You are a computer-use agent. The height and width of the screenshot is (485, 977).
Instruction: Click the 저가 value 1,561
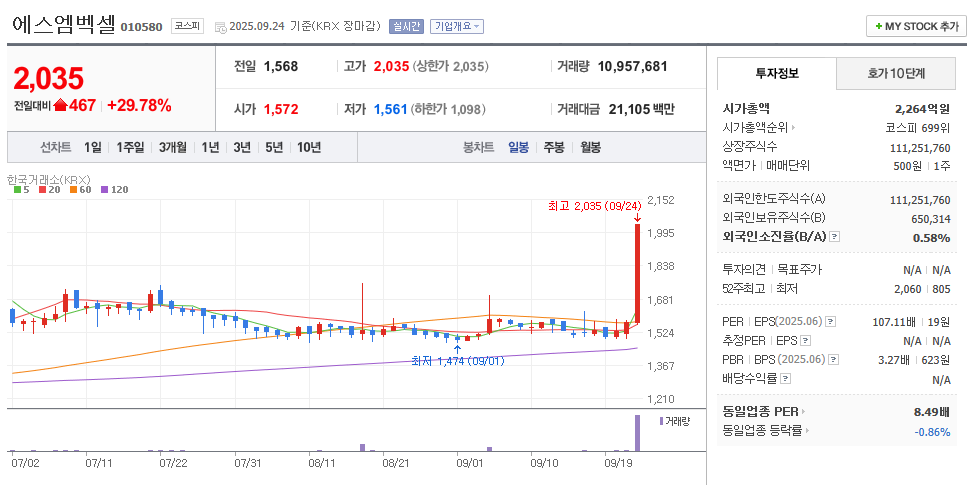[391, 110]
